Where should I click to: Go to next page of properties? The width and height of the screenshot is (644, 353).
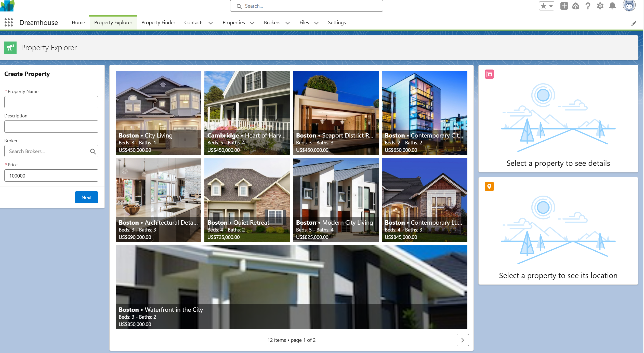coord(463,340)
